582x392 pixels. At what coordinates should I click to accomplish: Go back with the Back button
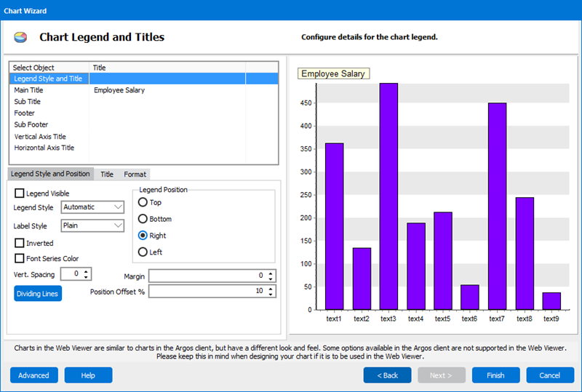click(387, 375)
